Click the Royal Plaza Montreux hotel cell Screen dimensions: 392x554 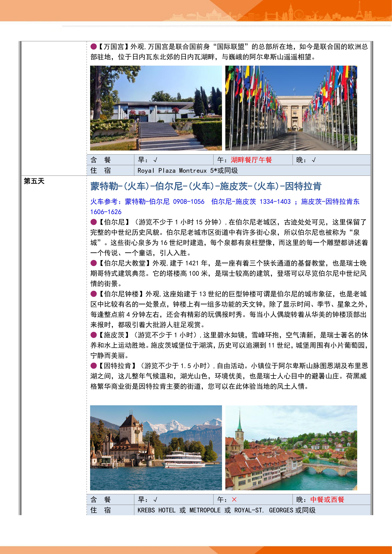pyautogui.click(x=188, y=171)
